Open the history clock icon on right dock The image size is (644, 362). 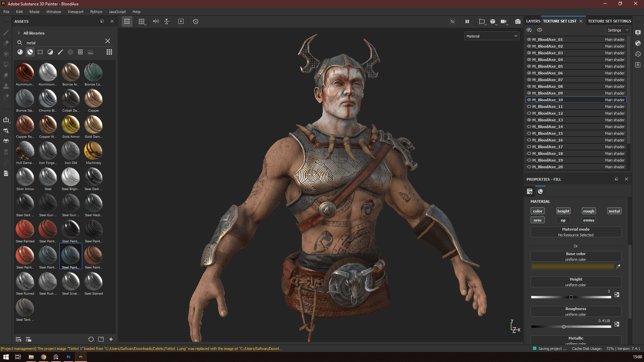click(638, 54)
